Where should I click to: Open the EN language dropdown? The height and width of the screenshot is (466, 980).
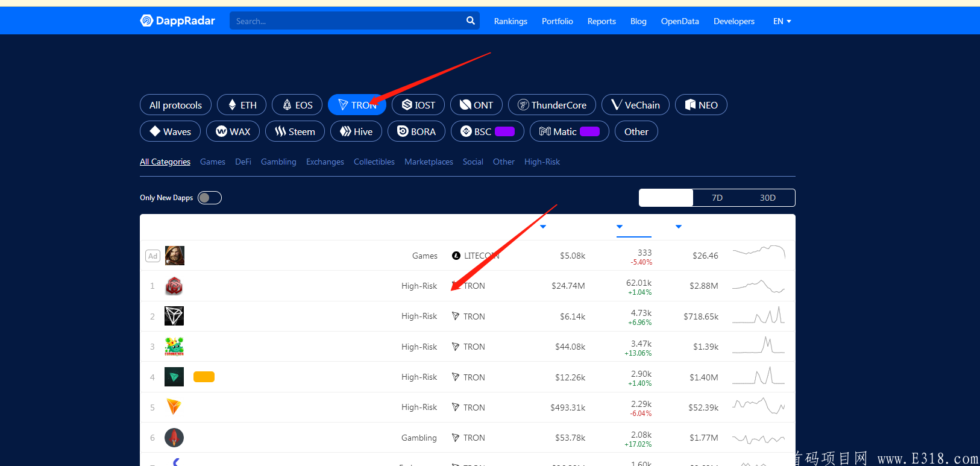tap(782, 21)
